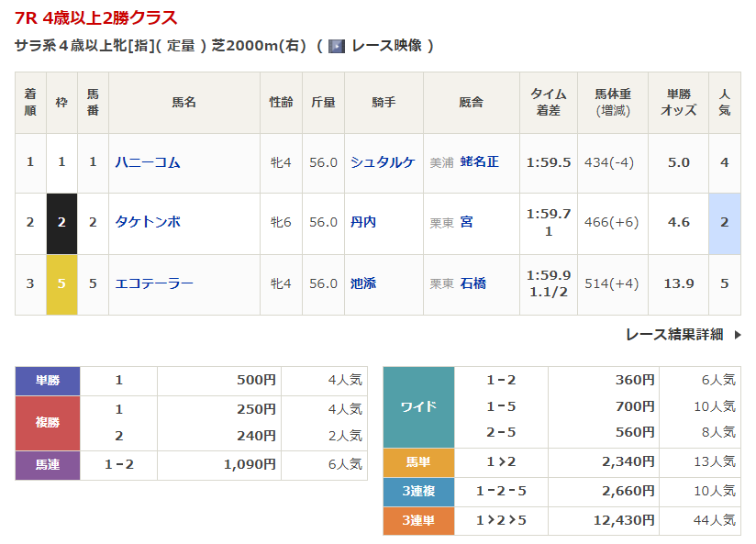
Task: Click the 複勝 payout label
Action: tap(48, 423)
